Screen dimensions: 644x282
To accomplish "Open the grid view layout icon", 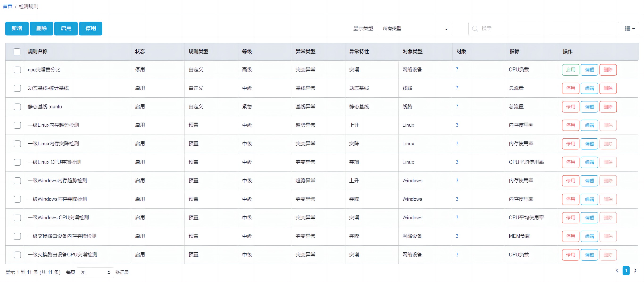I will [628, 29].
